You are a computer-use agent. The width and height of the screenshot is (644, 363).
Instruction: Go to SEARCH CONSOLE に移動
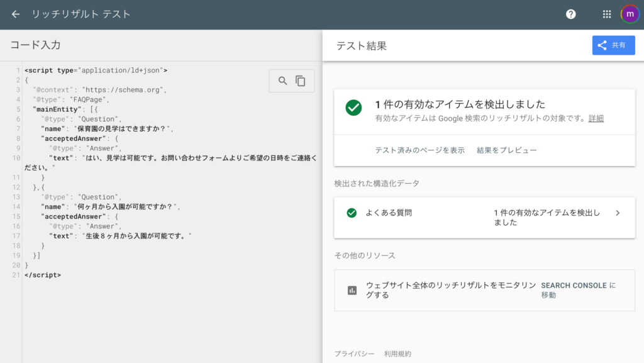(579, 290)
